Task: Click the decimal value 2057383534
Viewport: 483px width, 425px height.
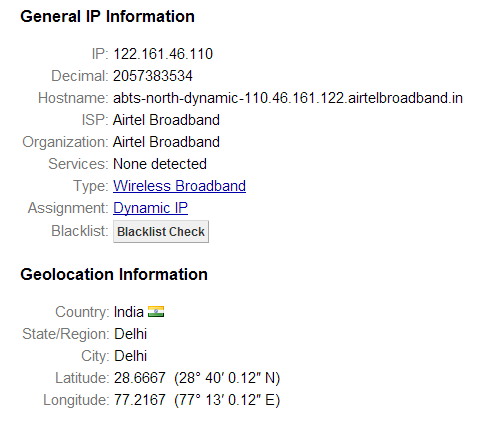Action: point(153,76)
